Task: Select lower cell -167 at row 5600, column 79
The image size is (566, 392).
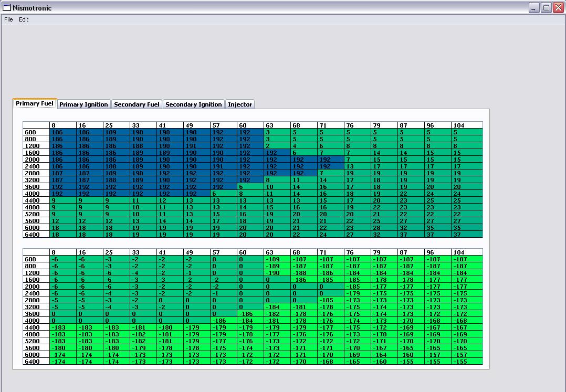Action: pyautogui.click(x=384, y=348)
